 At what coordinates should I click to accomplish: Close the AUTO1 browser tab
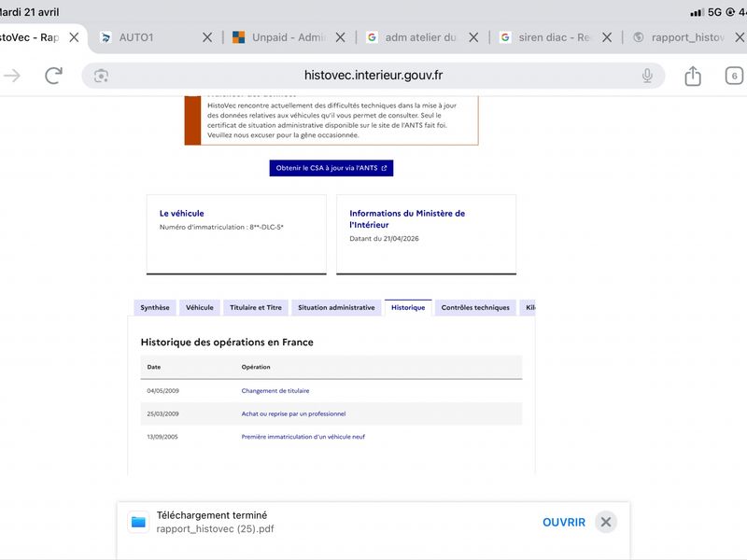[207, 37]
